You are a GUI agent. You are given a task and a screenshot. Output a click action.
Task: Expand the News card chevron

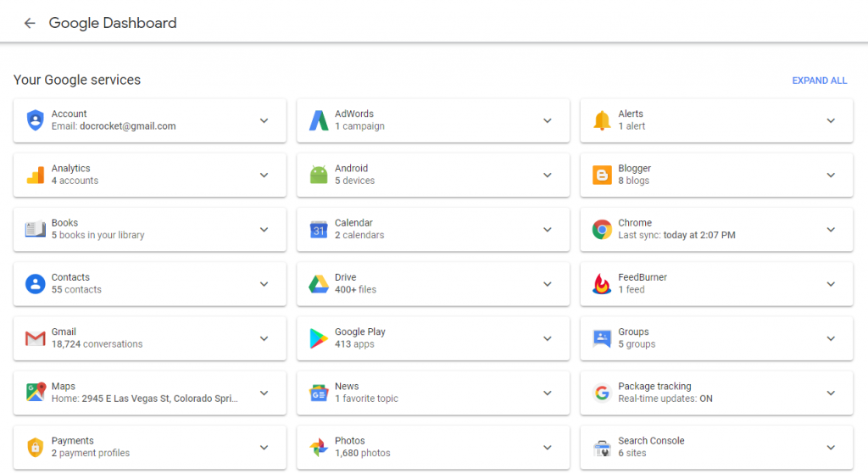[548, 393]
